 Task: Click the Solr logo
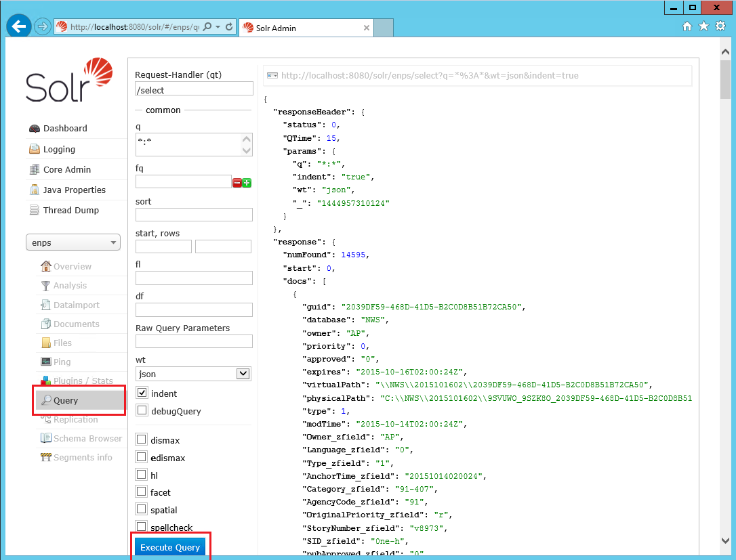coord(69,80)
